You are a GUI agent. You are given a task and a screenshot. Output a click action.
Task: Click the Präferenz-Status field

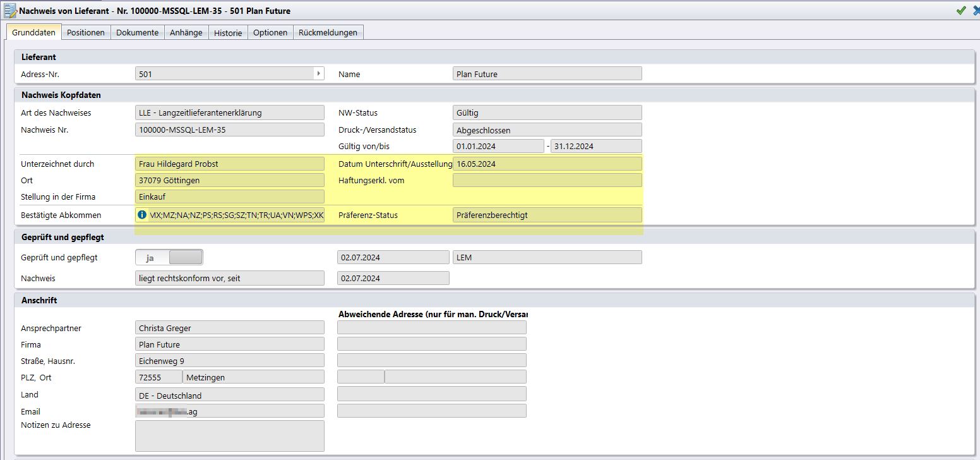pos(547,215)
